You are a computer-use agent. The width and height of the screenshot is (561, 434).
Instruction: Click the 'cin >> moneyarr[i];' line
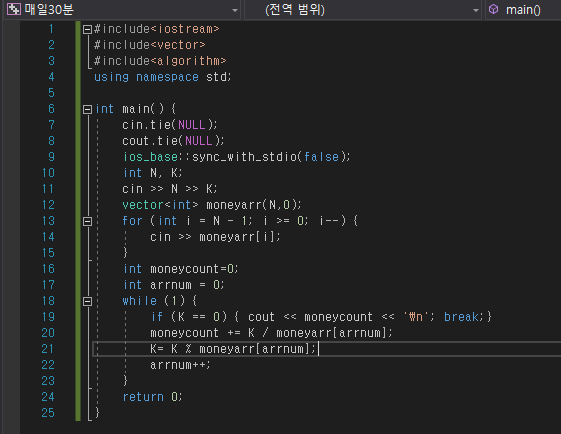coord(215,237)
